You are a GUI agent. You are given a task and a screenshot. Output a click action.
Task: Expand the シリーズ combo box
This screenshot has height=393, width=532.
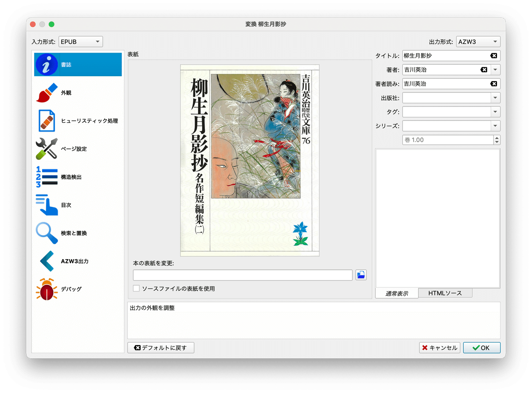coord(495,126)
